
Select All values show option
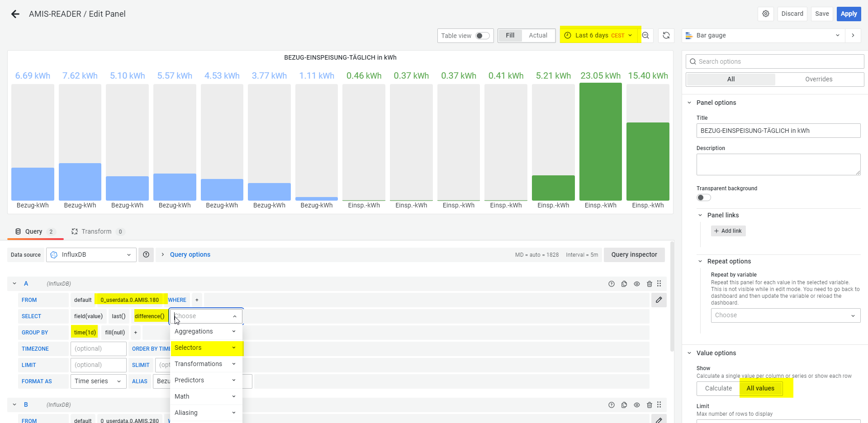tap(760, 388)
